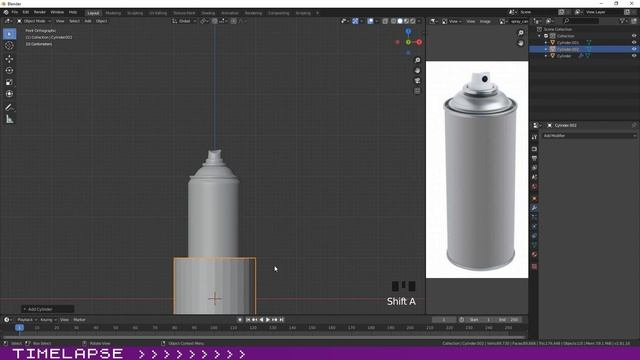Click the viewport pan hand icon
The image size is (640, 360).
pos(417,71)
